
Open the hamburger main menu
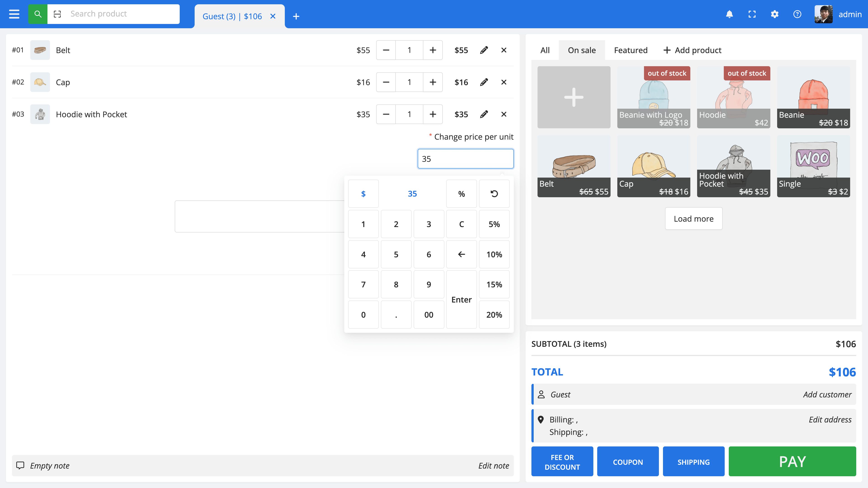(x=14, y=14)
